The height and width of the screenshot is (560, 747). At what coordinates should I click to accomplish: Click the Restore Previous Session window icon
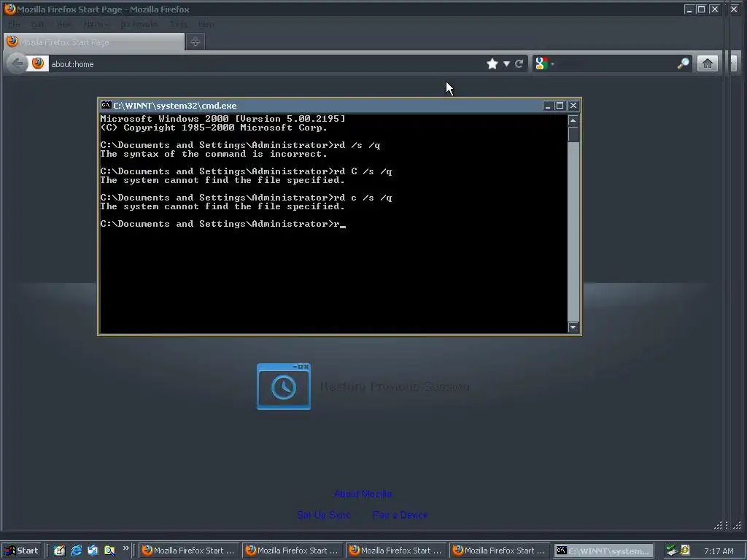284,386
